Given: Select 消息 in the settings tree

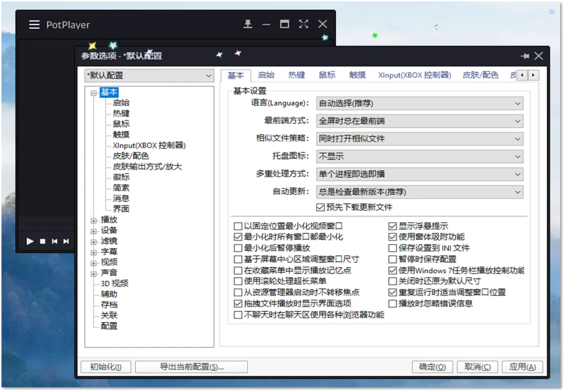Looking at the screenshot, I should [121, 198].
